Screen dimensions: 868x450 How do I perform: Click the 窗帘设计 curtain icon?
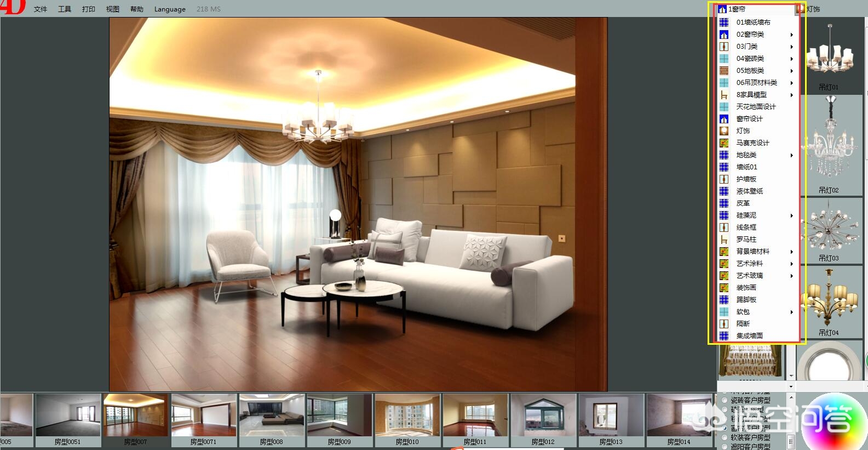click(723, 119)
